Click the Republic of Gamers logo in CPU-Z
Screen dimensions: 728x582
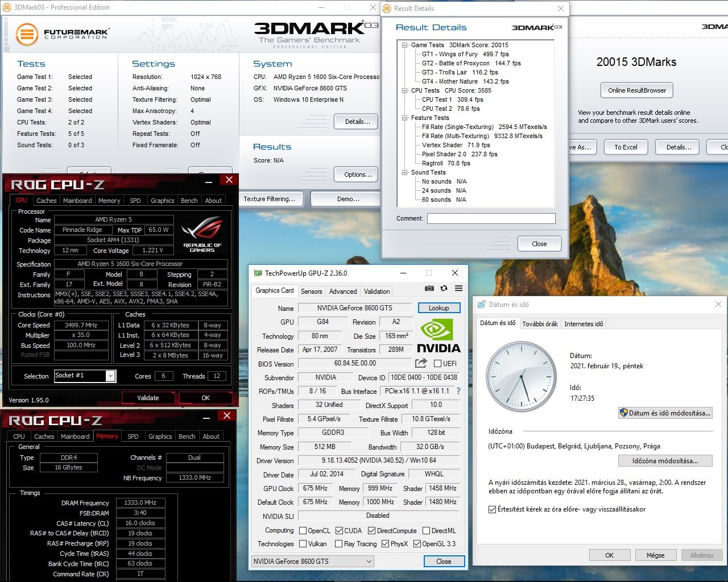tap(202, 234)
